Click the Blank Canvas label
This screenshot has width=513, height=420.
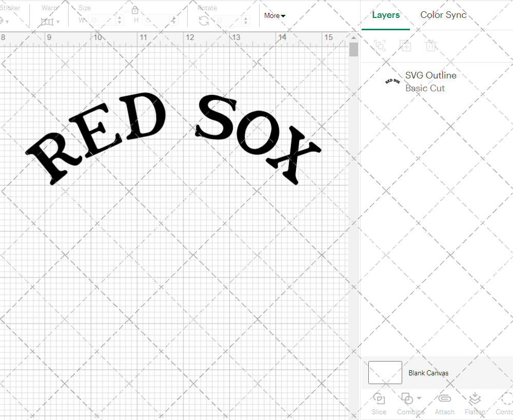click(428, 373)
